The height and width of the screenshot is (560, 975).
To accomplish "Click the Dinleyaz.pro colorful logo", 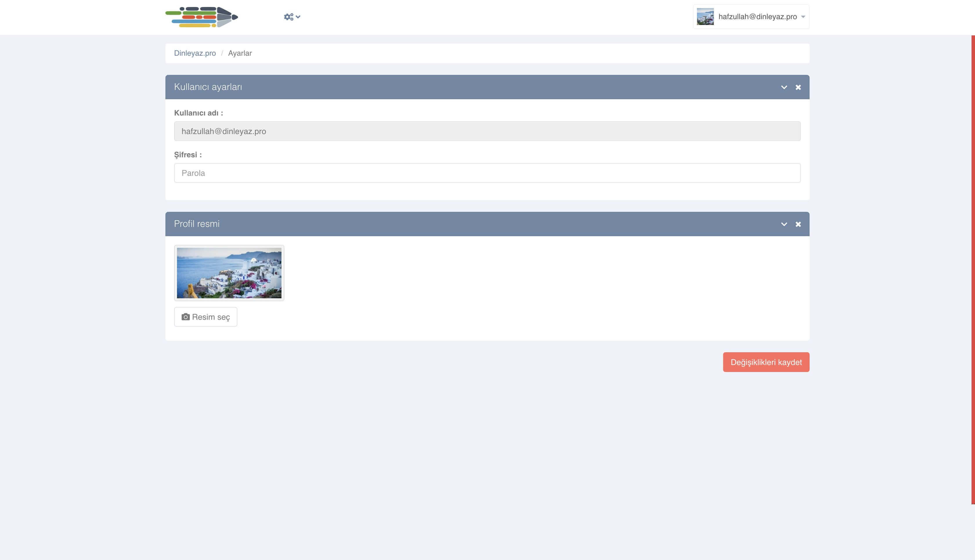I will coord(202,17).
